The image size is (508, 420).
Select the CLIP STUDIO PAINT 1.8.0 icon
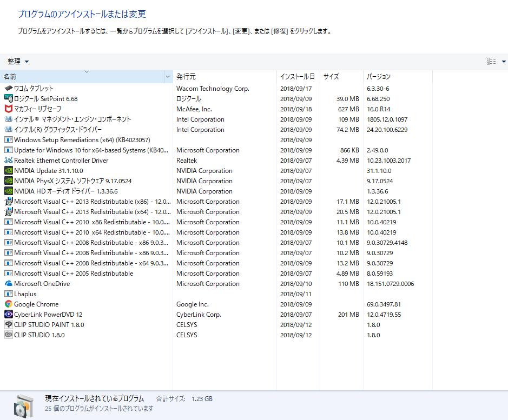pos(8,325)
